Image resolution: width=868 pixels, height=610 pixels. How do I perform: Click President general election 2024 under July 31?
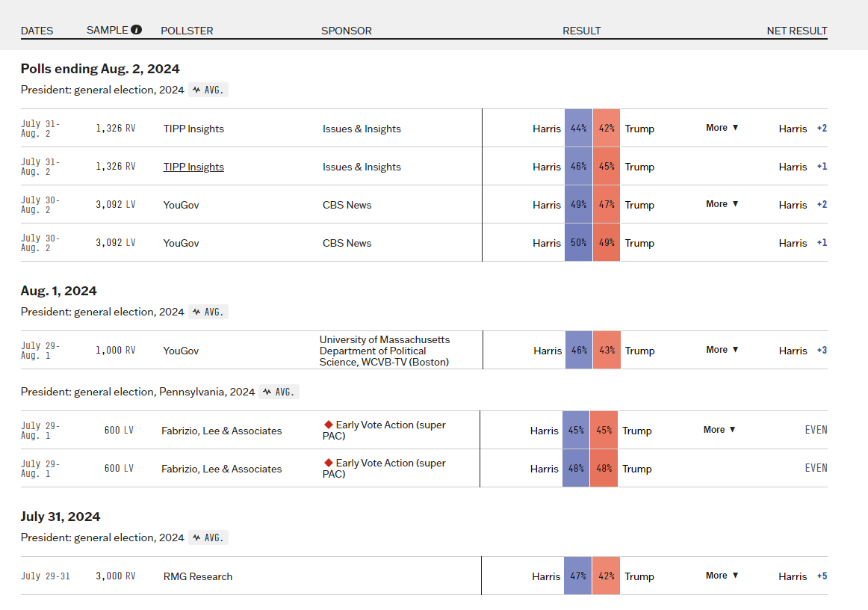(x=102, y=537)
